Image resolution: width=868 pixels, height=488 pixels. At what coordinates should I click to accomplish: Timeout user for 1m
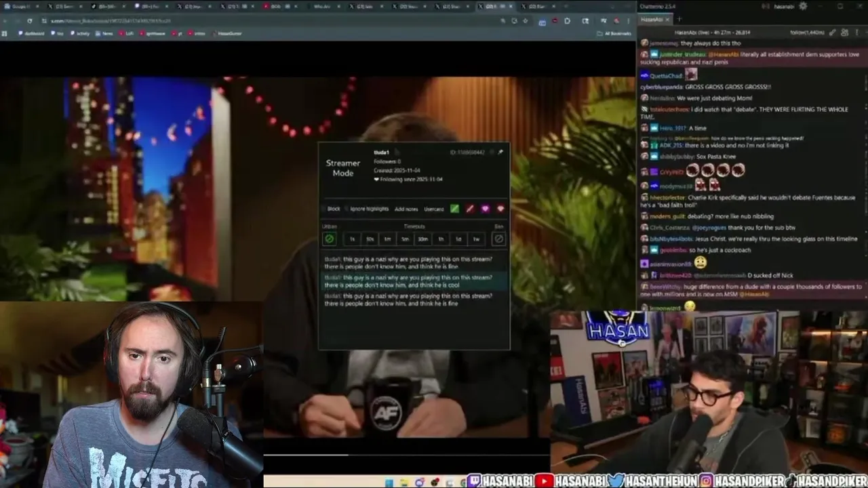387,239
